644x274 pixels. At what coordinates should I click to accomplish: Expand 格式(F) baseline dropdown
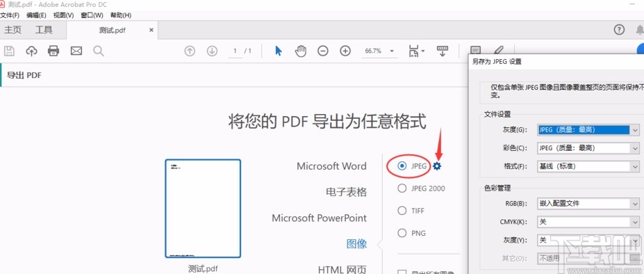tap(636, 167)
